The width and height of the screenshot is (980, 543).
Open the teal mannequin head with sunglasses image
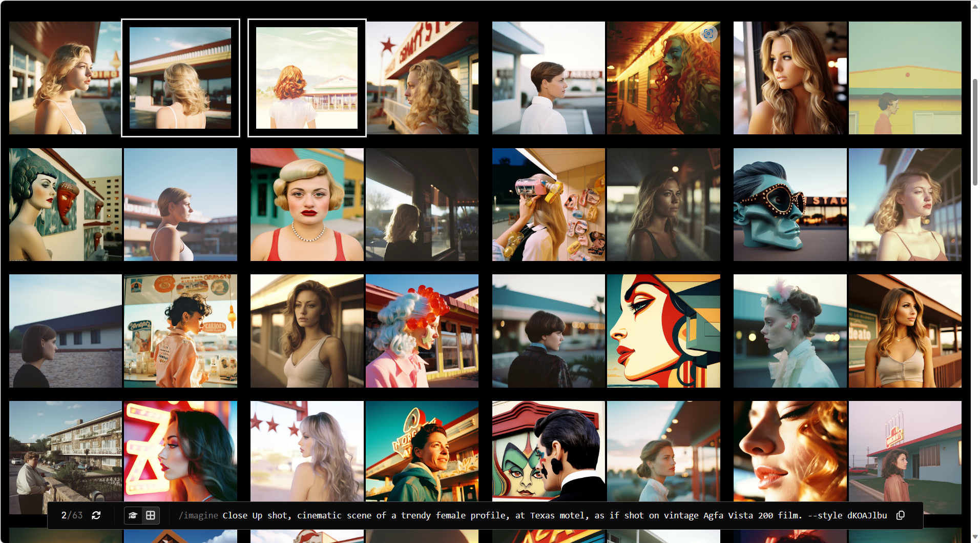pos(790,205)
